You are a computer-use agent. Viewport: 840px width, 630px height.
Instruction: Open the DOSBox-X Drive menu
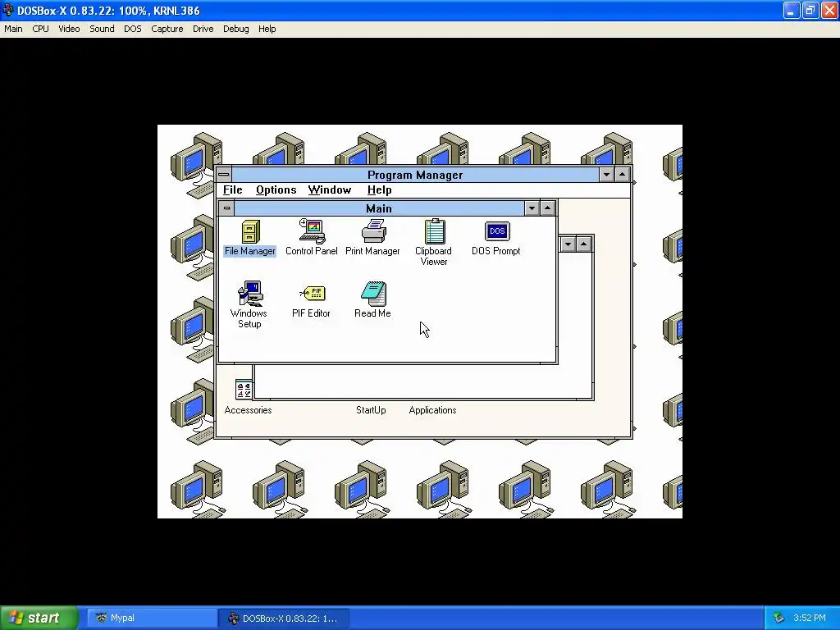(203, 29)
